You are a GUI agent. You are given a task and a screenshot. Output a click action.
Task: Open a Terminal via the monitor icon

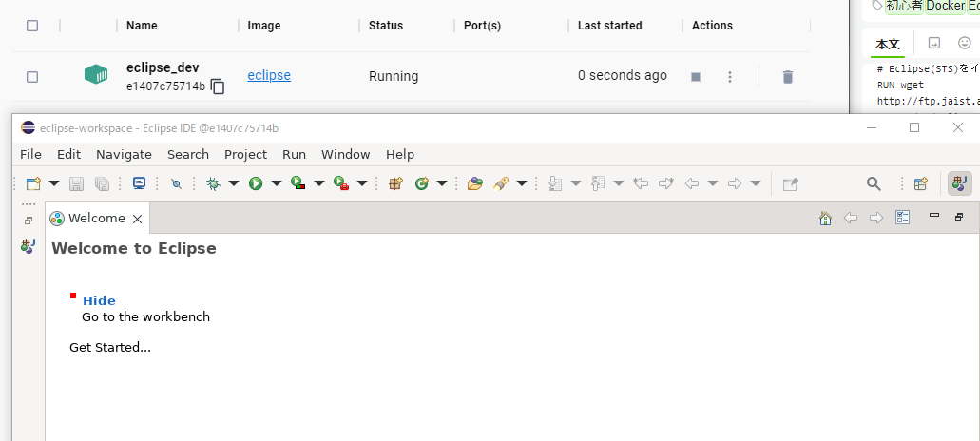point(139,183)
